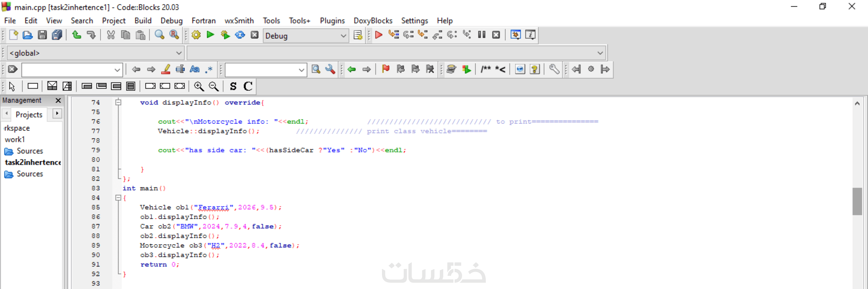The image size is (868, 289).
Task: Open Find with the magnifier icon
Action: tap(159, 35)
